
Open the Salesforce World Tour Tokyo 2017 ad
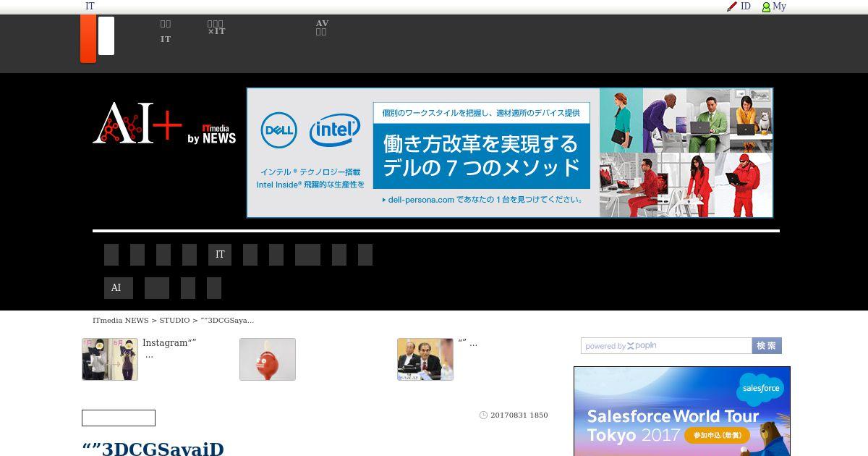coord(682,411)
